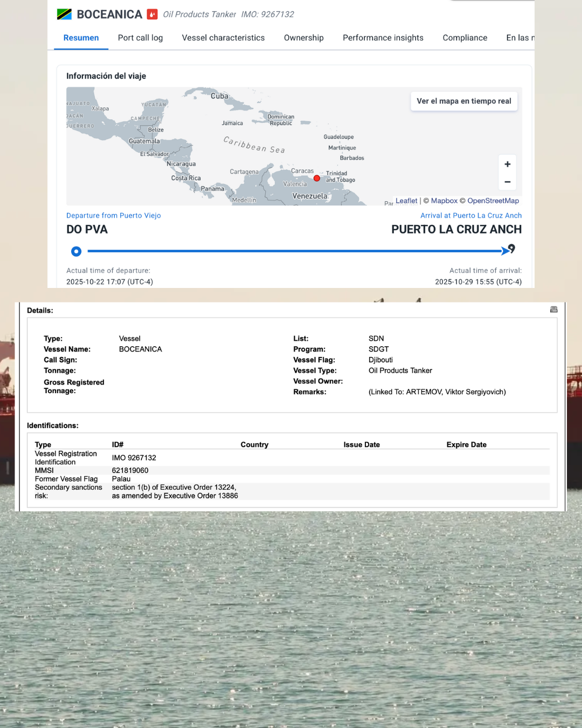
Task: Open the OpenStreetMap attribution link
Action: pos(493,201)
